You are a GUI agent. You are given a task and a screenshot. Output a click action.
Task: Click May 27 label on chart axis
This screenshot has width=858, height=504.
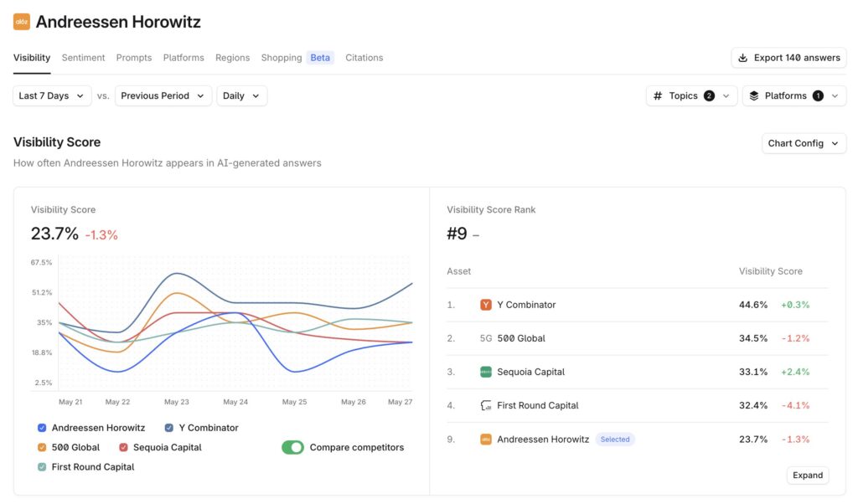tap(400, 402)
